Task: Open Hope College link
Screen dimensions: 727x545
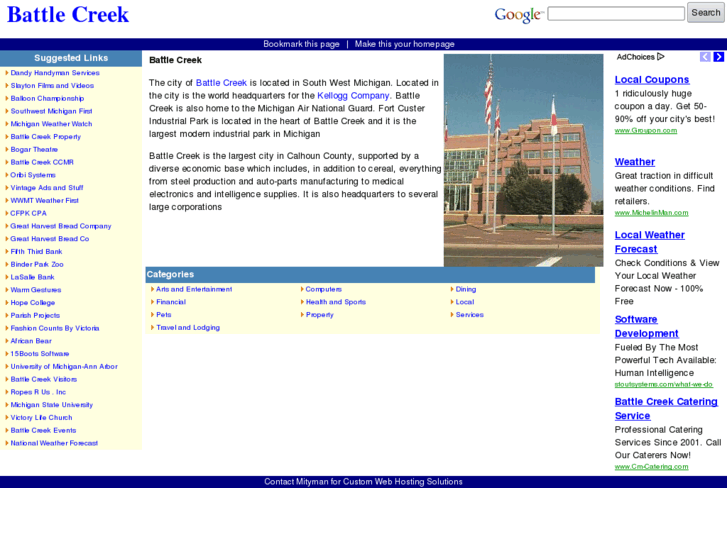Action: pyautogui.click(x=32, y=302)
